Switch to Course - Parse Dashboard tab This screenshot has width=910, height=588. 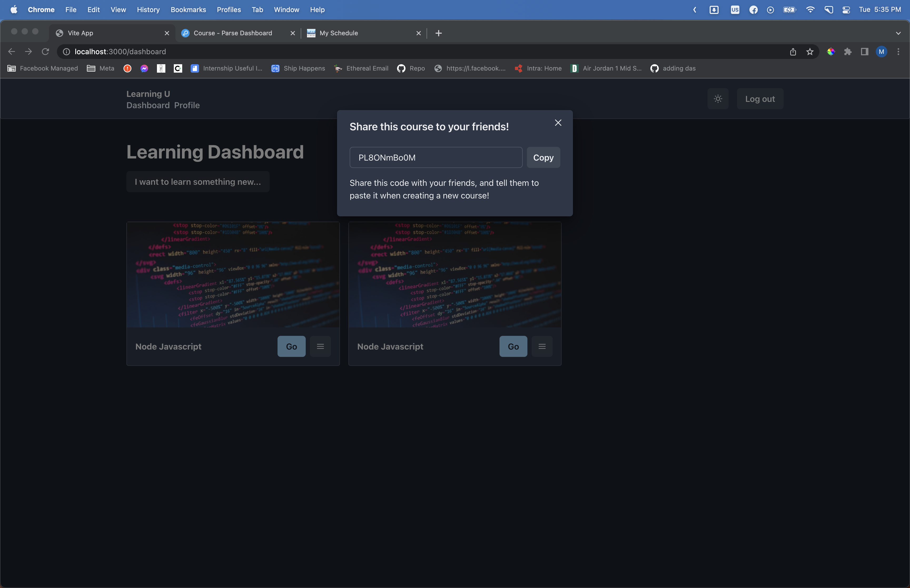[x=233, y=33]
